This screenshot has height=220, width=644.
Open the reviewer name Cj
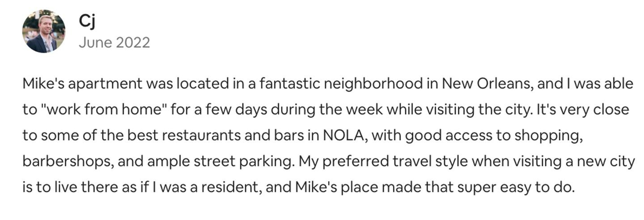87,21
